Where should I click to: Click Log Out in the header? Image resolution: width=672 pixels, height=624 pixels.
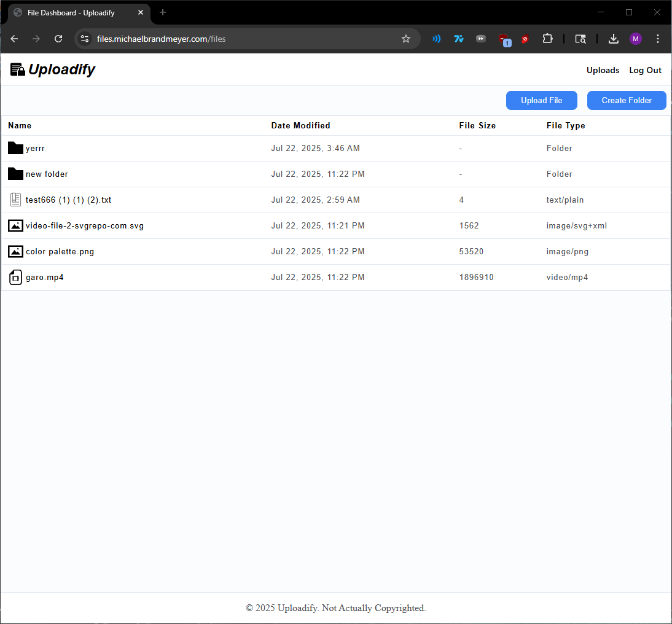(x=645, y=70)
